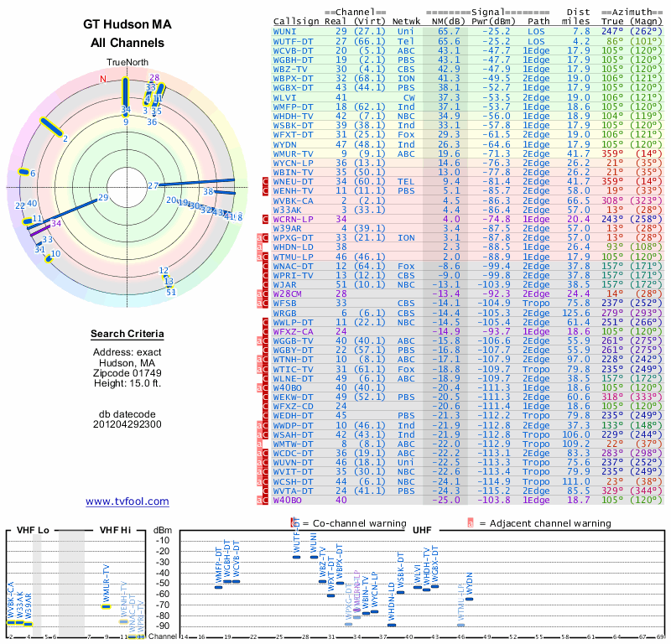Click the adjacent channel icon beside WHDN-LD
Viewport: 671px width, 644px height.
259,247
